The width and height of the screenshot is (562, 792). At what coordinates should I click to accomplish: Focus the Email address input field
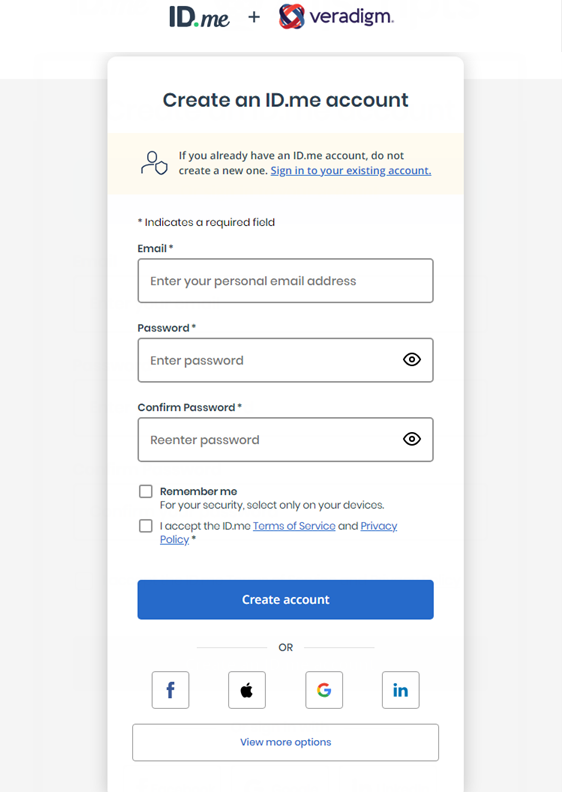[x=285, y=281]
